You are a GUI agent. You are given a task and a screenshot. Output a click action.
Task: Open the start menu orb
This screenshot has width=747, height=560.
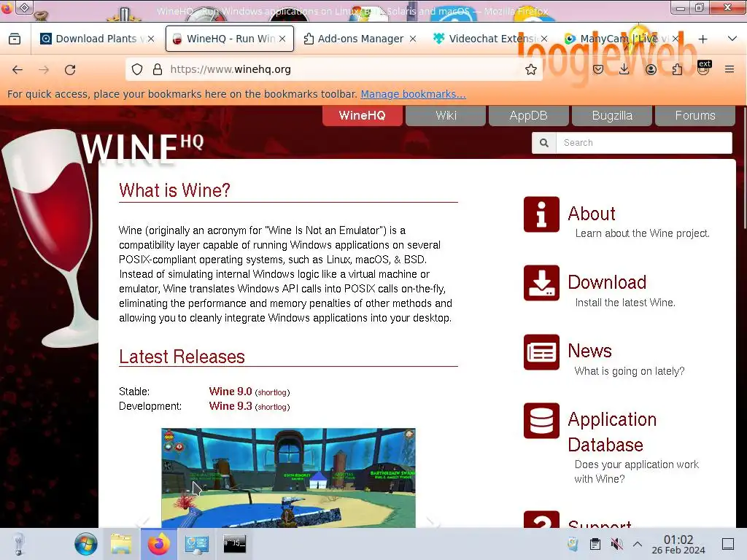(x=86, y=544)
